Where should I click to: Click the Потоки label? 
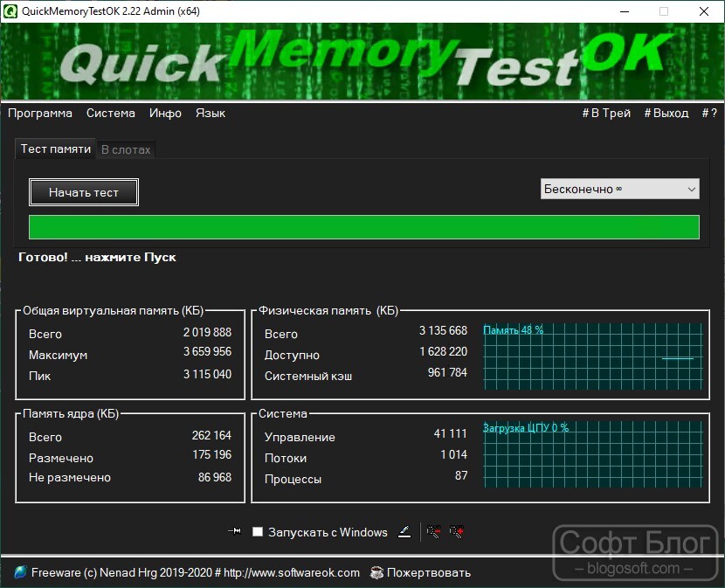coord(286,458)
